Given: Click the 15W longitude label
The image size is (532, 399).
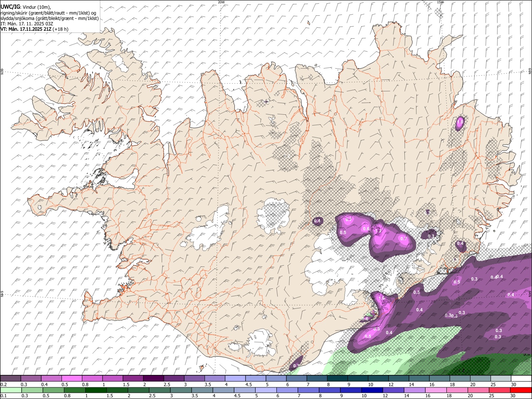Looking at the screenshot, I should point(440,2).
